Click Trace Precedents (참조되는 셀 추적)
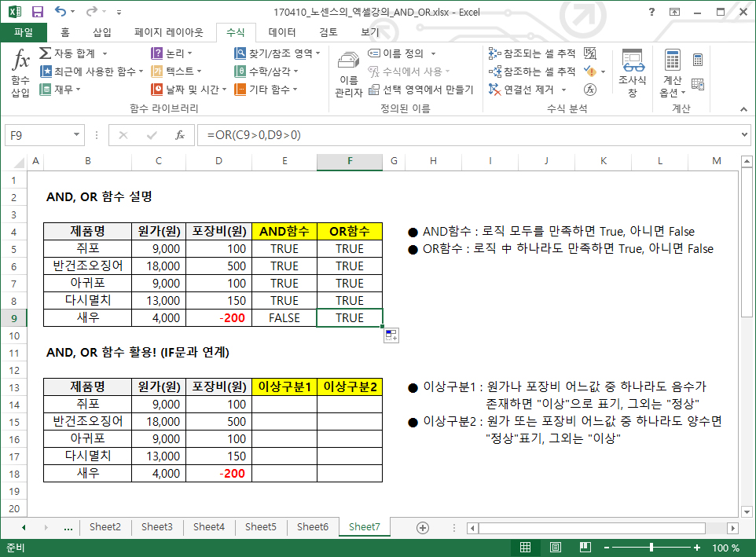756x557 pixels. click(x=532, y=53)
